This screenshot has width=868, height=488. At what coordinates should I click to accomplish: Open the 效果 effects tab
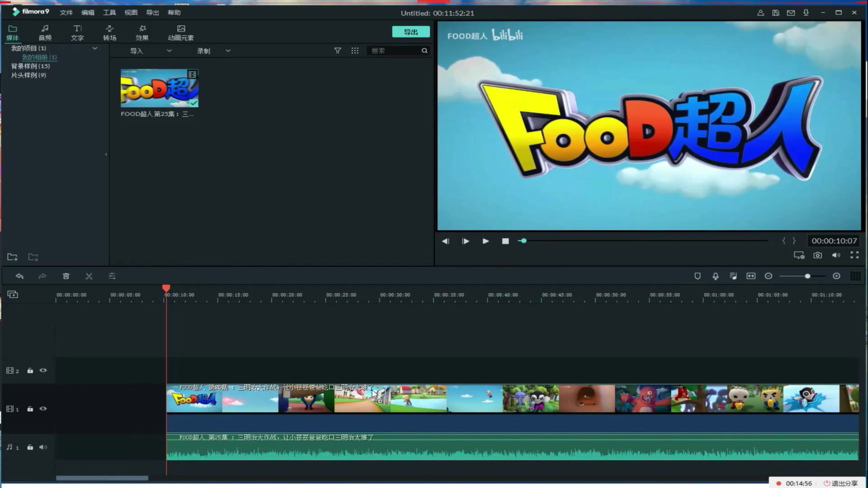(x=142, y=33)
